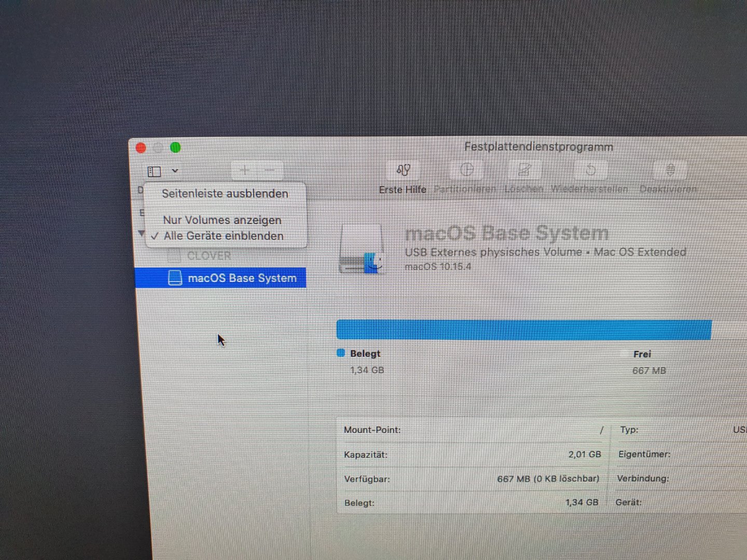The height and width of the screenshot is (560, 747).
Task: Click the large macOS Base System heading
Action: point(507,233)
